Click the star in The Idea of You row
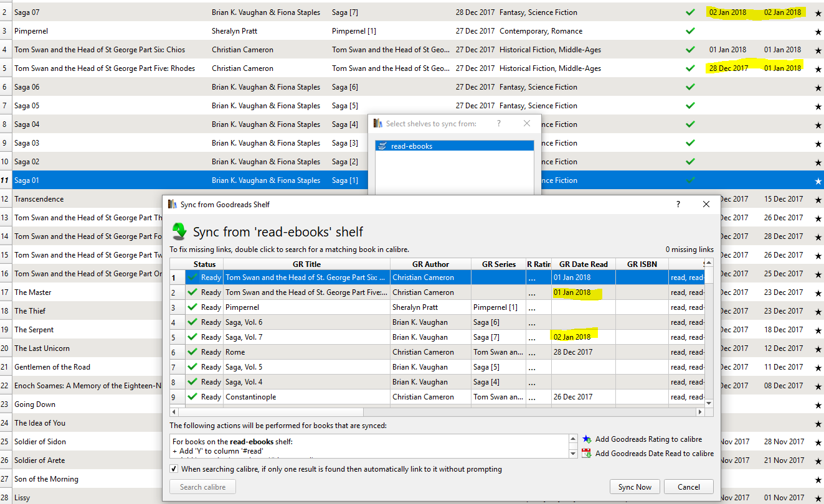The width and height of the screenshot is (824, 504). (818, 424)
